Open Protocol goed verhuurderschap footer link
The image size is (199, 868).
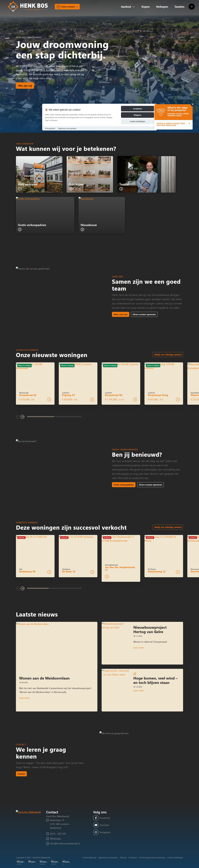click(x=152, y=858)
